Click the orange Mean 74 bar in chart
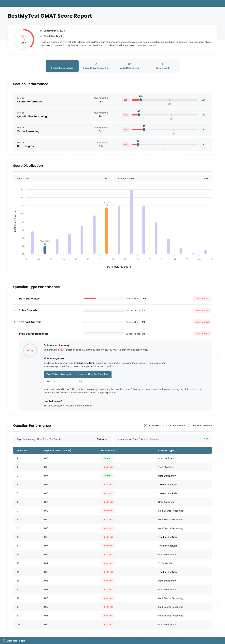225x644 pixels. [107, 231]
